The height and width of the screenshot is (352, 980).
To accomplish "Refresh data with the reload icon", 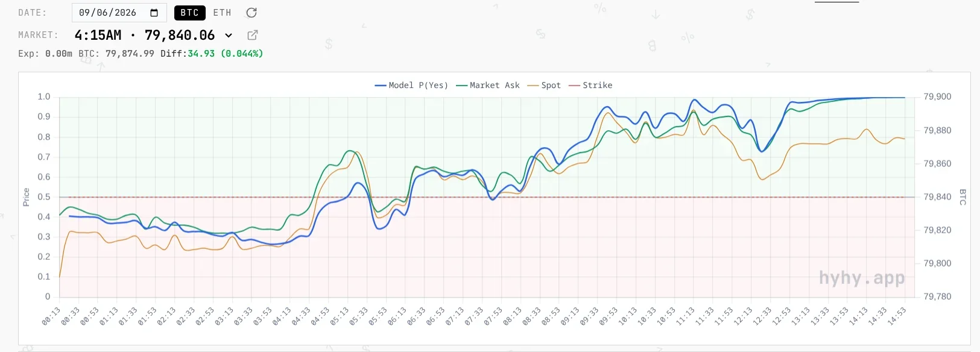I will (251, 13).
